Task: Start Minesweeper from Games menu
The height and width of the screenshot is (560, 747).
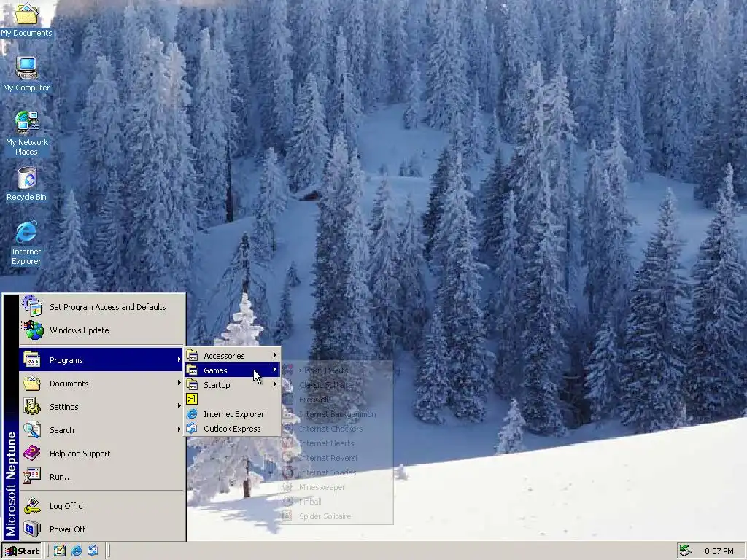Action: 337,487
